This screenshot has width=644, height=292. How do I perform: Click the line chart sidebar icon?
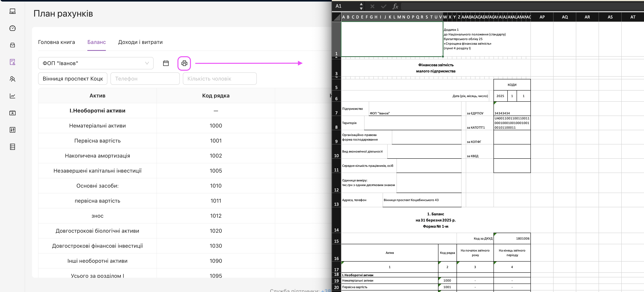tap(13, 96)
